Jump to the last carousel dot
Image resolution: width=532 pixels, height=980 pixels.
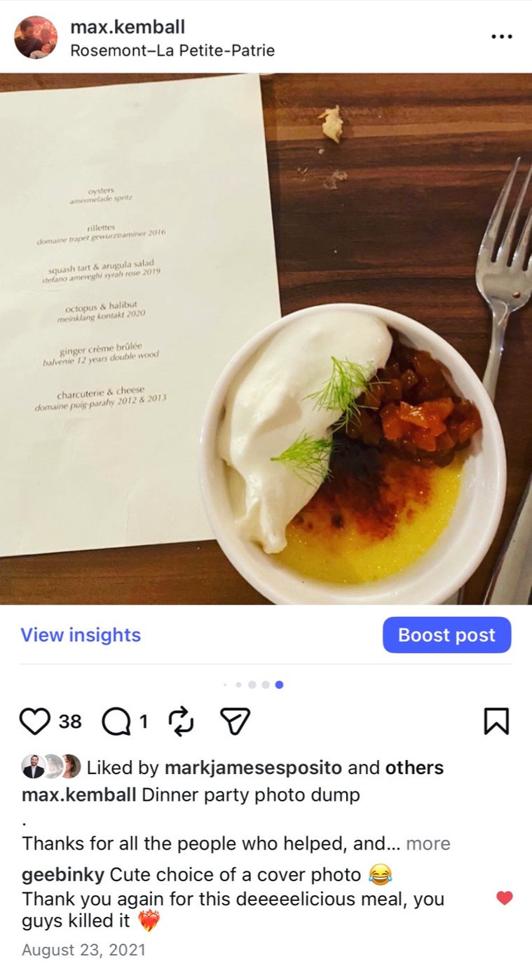(x=279, y=684)
